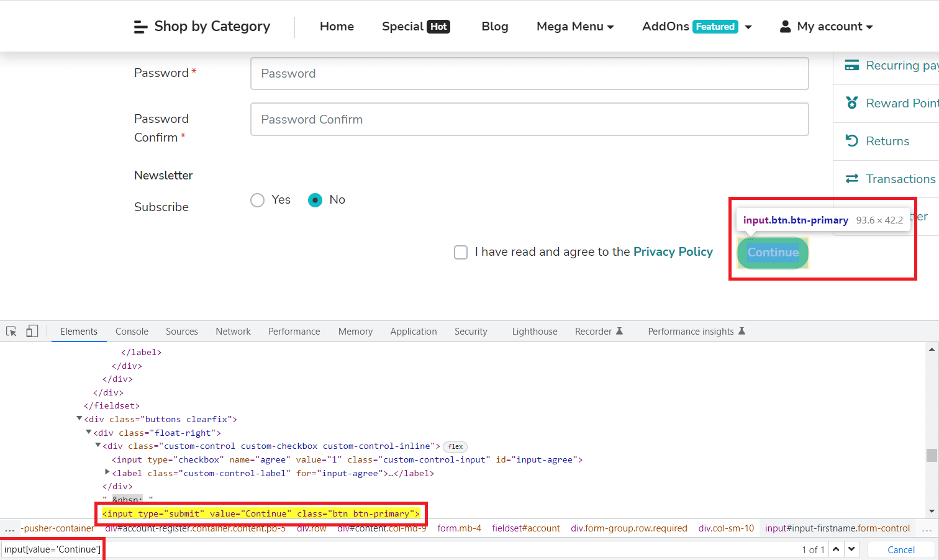Open the Privacy Policy link
939x560 pixels.
pos(673,251)
